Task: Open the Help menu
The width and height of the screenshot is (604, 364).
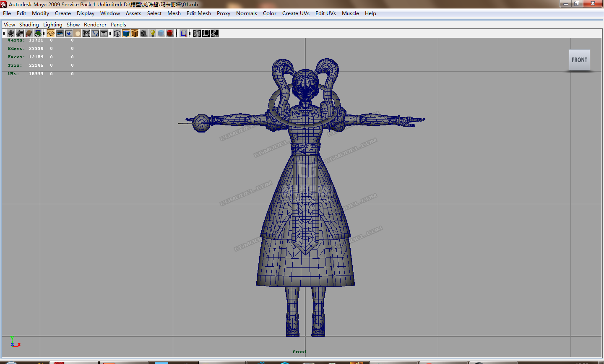Action: [370, 13]
